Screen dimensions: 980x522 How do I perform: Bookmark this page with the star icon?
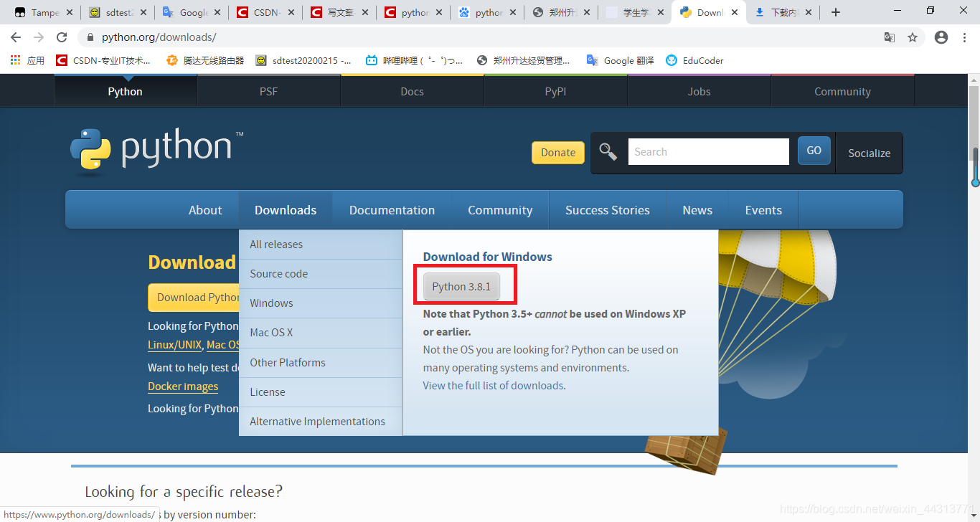coord(913,37)
